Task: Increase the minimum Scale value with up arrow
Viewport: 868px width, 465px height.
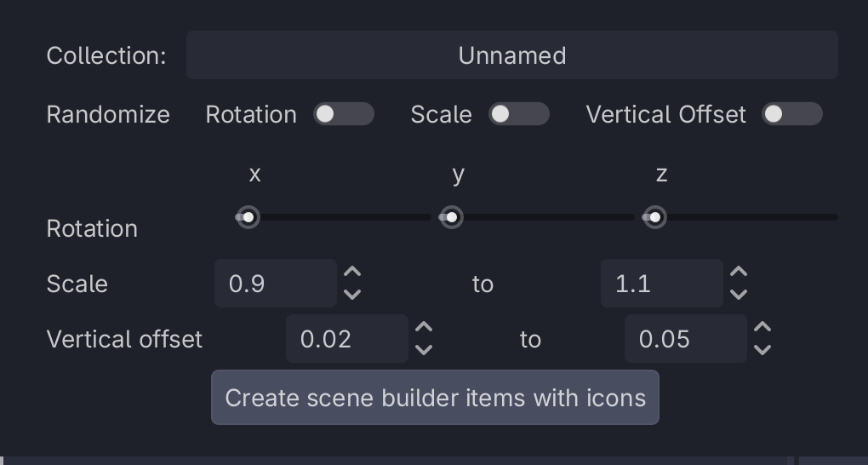Action: [352, 273]
